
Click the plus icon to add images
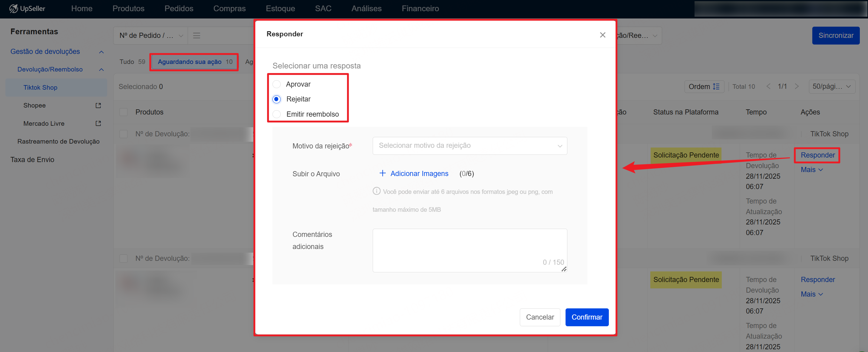pyautogui.click(x=382, y=173)
